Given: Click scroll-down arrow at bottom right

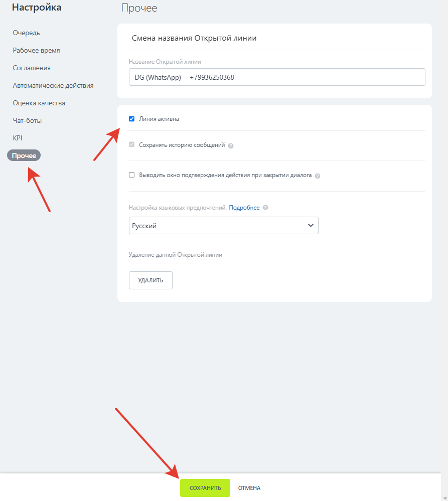Looking at the screenshot, I should pyautogui.click(x=445, y=498).
